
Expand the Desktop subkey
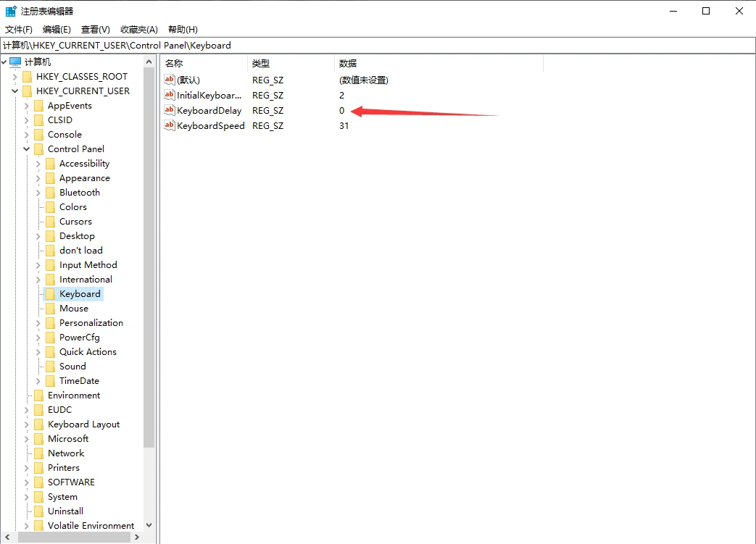[38, 236]
